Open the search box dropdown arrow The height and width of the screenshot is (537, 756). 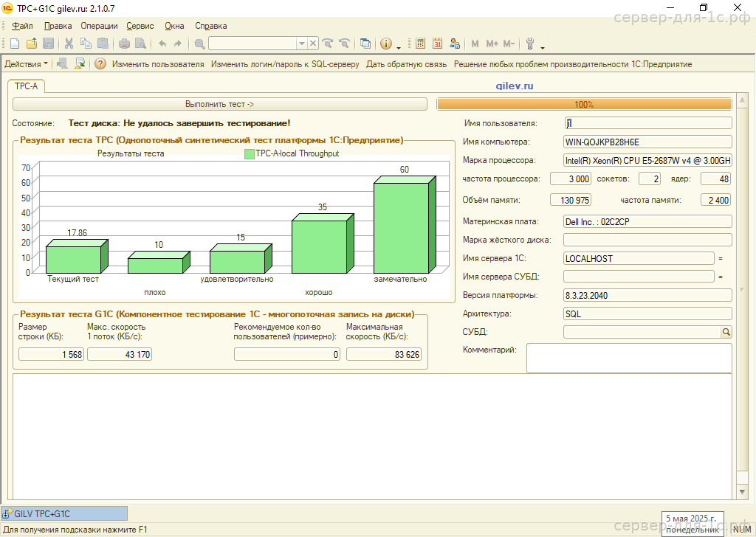(303, 44)
